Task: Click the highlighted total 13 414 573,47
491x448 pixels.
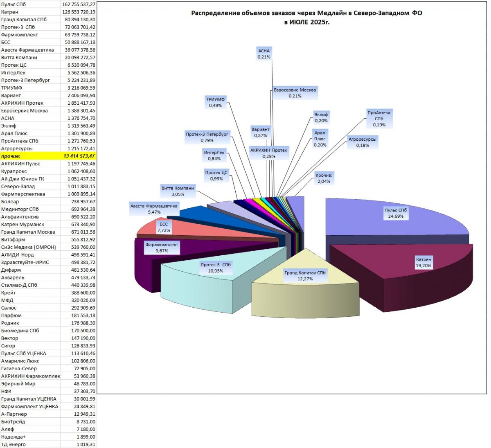Action: pyautogui.click(x=79, y=156)
